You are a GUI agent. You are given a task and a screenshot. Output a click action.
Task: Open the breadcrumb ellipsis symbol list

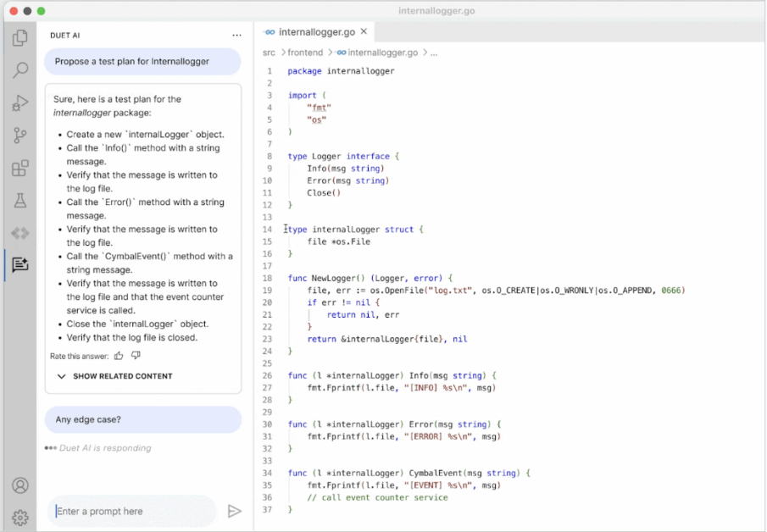click(434, 53)
